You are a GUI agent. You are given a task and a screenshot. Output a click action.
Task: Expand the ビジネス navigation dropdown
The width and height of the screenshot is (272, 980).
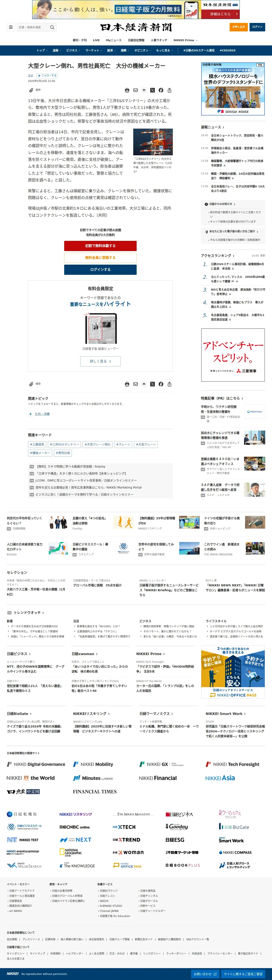[x=73, y=51]
